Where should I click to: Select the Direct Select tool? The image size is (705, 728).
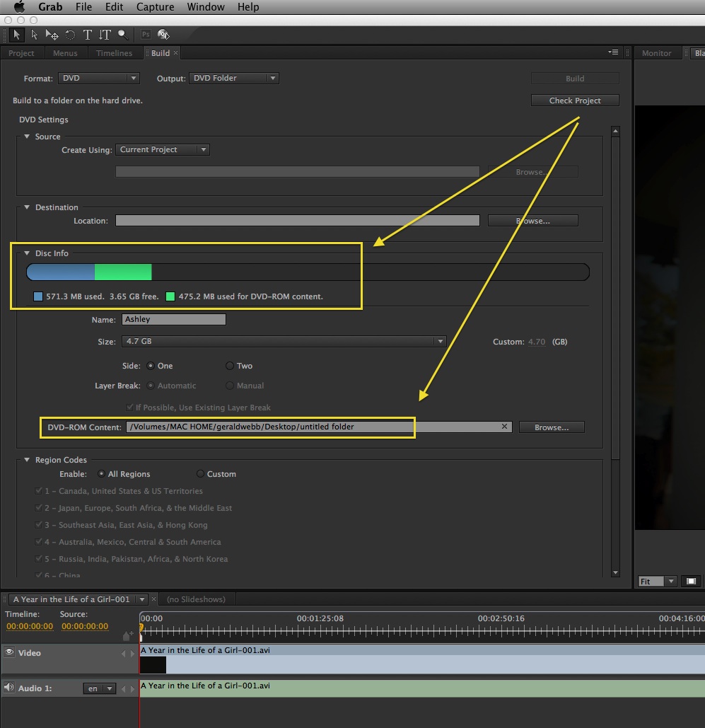(x=34, y=35)
